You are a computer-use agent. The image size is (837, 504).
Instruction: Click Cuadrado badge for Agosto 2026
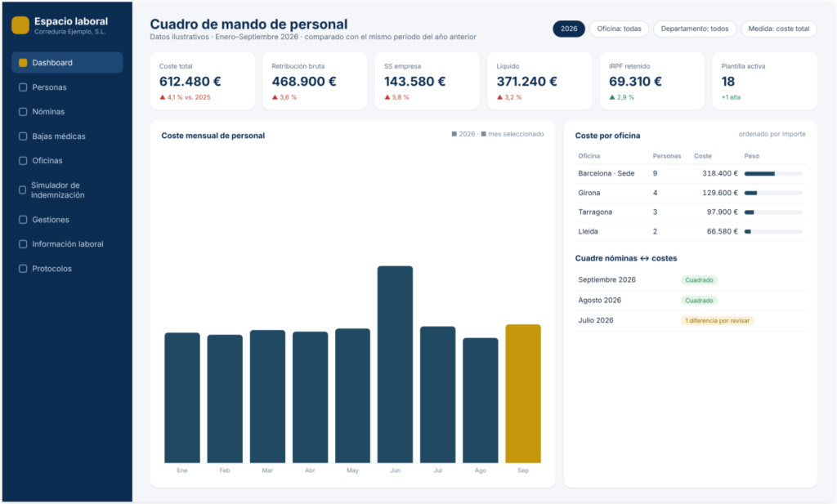pos(700,301)
